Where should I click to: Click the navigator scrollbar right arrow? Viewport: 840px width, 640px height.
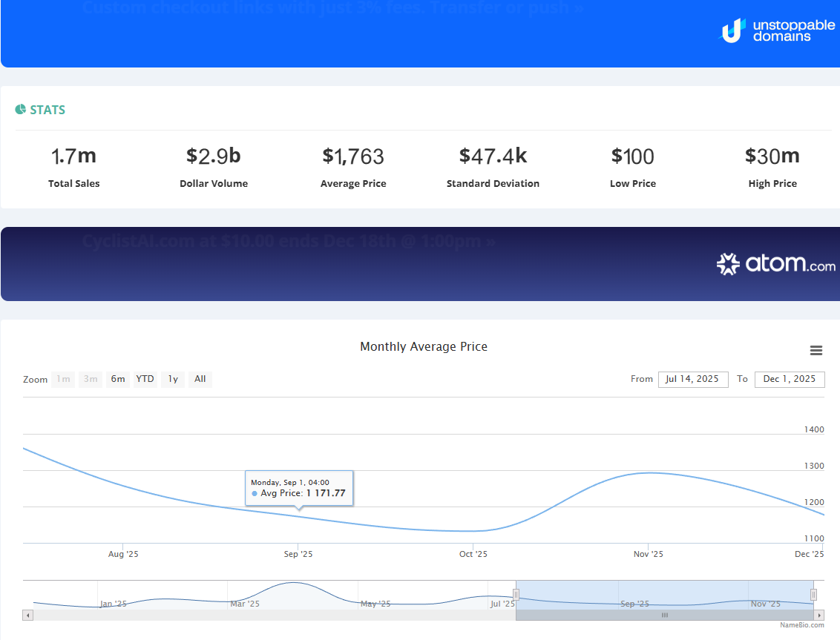819,616
